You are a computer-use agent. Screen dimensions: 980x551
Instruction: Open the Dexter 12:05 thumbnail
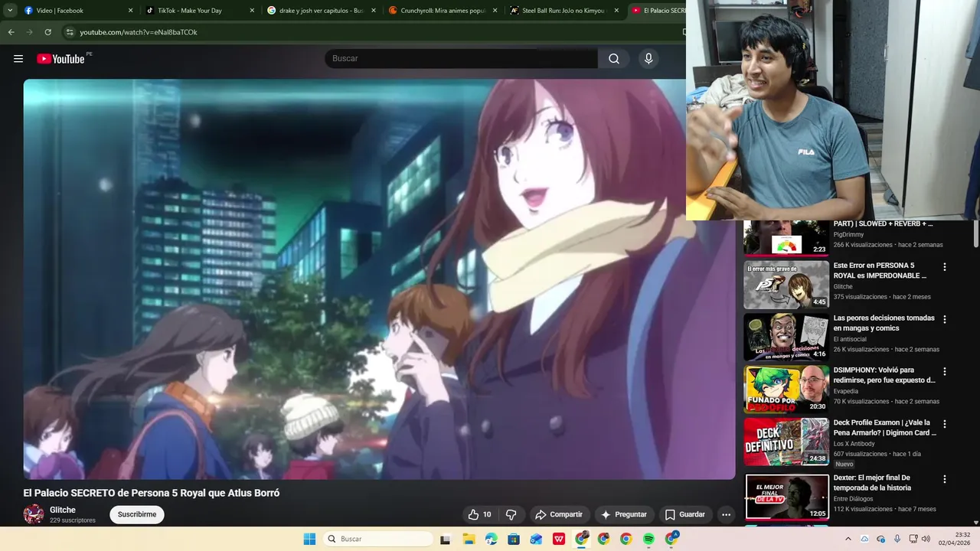click(x=786, y=497)
